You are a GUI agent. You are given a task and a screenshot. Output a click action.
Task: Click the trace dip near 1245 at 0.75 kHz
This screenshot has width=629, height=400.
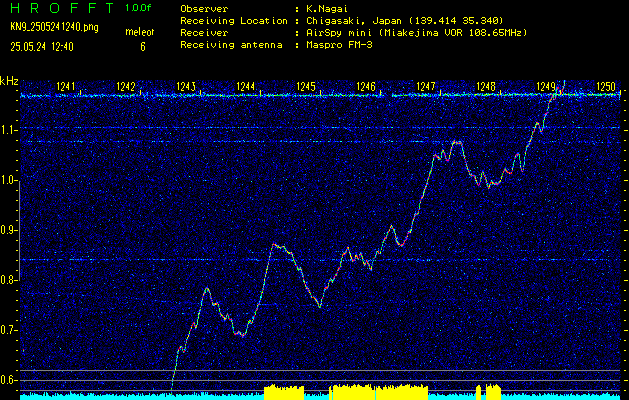319,306
